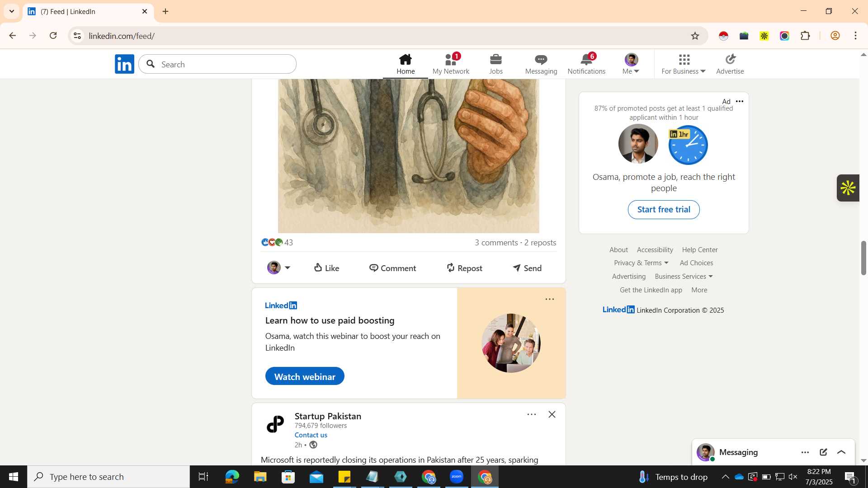Open Startup Pakistan page name
The height and width of the screenshot is (488, 868).
(328, 416)
